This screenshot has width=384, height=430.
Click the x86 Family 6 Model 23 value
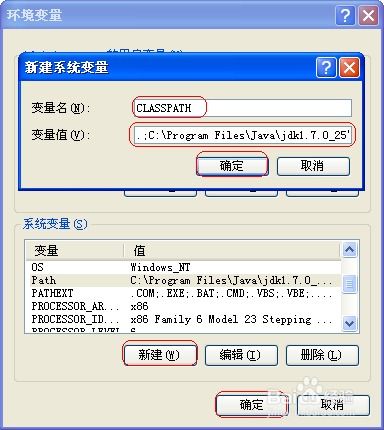click(231, 319)
